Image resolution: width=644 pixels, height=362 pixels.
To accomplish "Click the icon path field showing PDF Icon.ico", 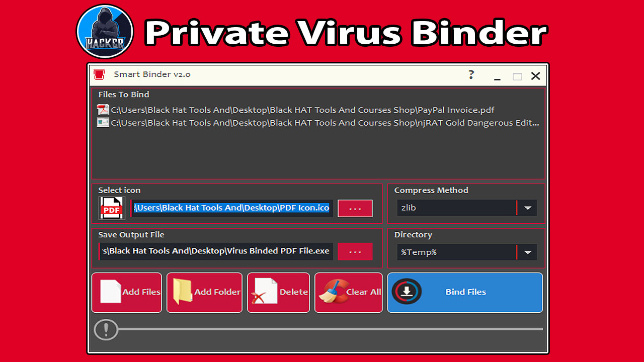I will coord(232,208).
